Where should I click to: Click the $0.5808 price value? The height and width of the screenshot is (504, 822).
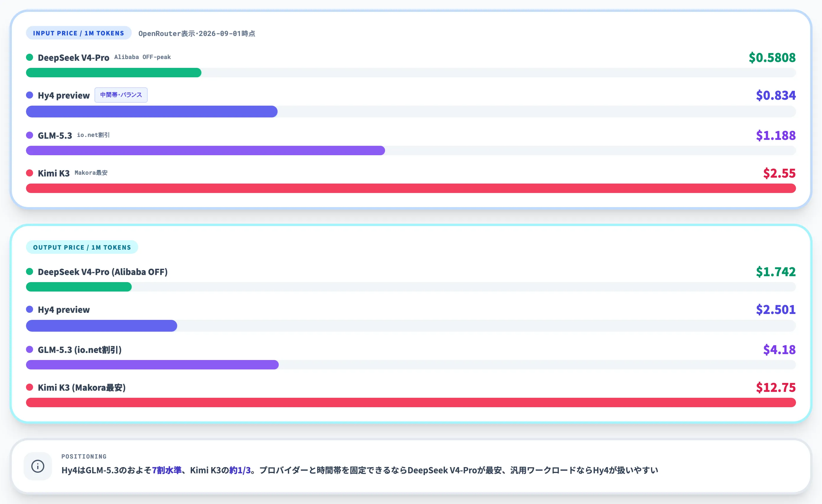(772, 58)
